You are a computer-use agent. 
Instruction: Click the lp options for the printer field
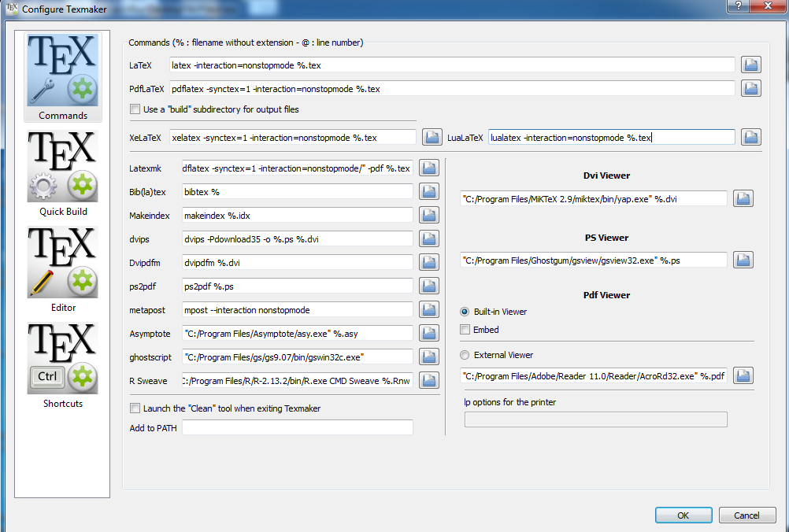click(x=596, y=419)
